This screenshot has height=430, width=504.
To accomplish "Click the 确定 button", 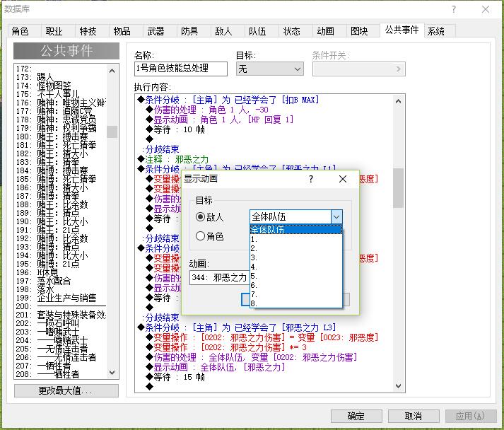I will tap(356, 416).
